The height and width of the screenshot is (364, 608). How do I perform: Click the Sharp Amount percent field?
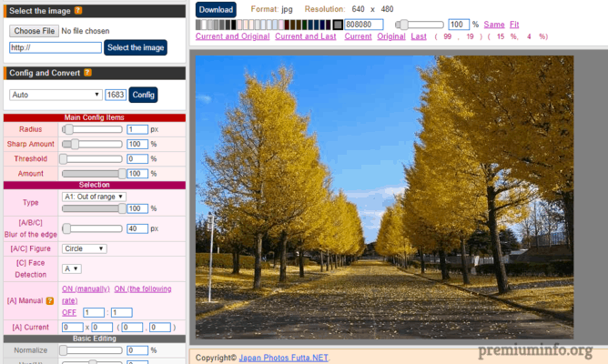(x=137, y=144)
